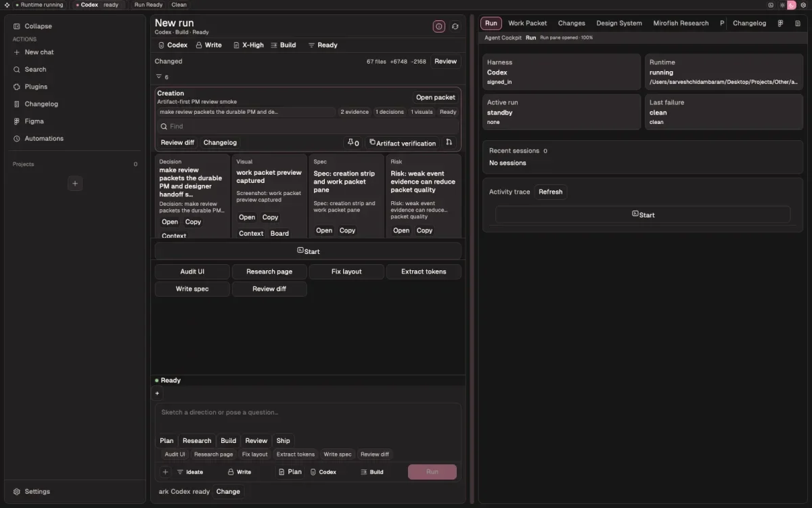Open the Ready filter selector in run header
Screen dimensions: 812x508
(323, 45)
